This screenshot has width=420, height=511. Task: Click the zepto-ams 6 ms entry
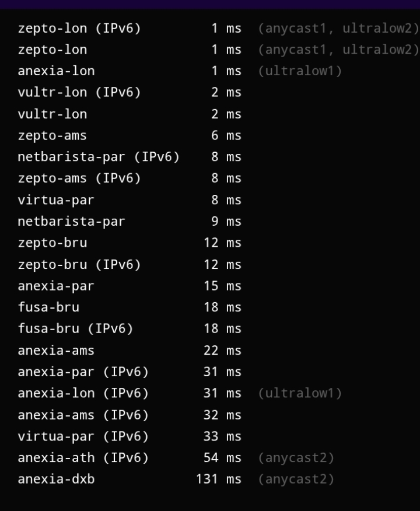(52, 135)
